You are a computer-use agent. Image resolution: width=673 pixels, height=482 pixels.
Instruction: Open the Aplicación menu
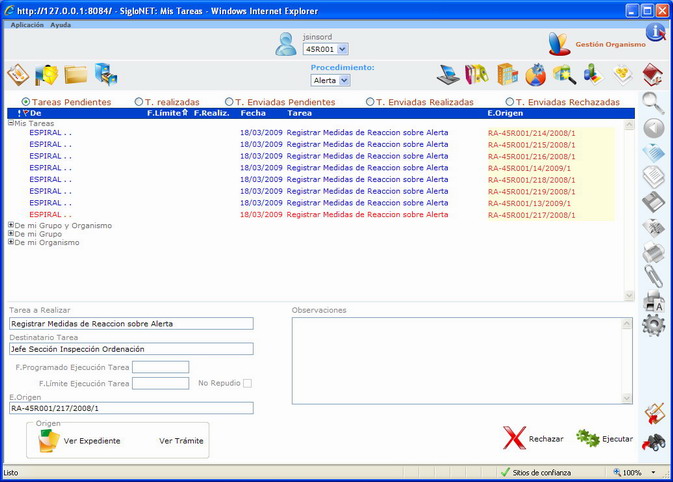tap(27, 24)
